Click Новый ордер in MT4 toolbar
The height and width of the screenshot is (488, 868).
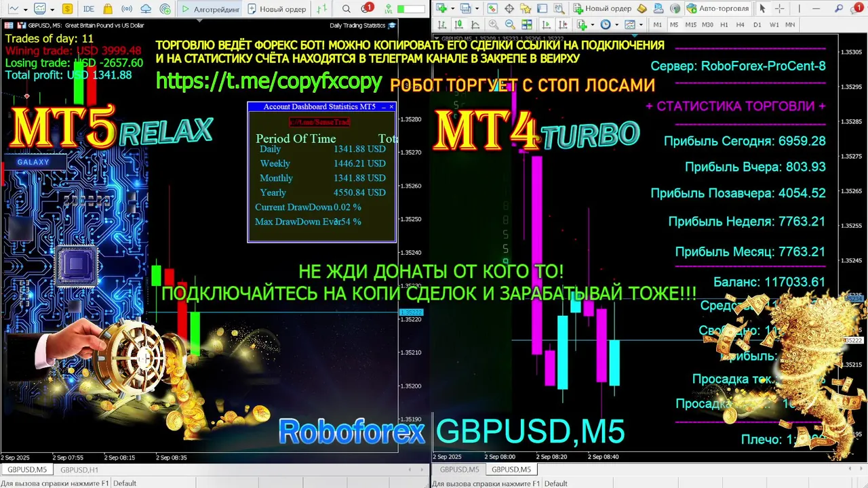(602, 9)
